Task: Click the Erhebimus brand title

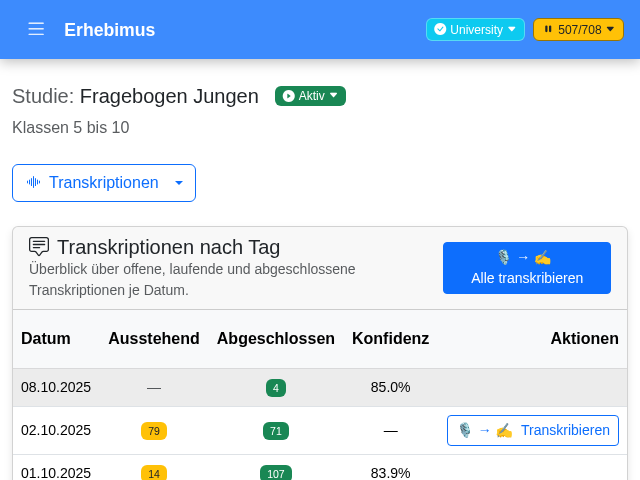Action: point(109,30)
